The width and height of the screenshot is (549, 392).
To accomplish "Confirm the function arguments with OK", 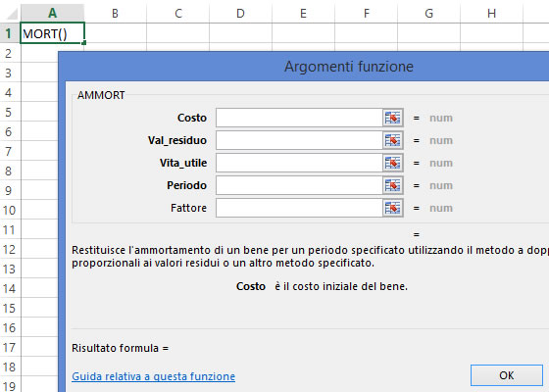I will click(x=507, y=375).
